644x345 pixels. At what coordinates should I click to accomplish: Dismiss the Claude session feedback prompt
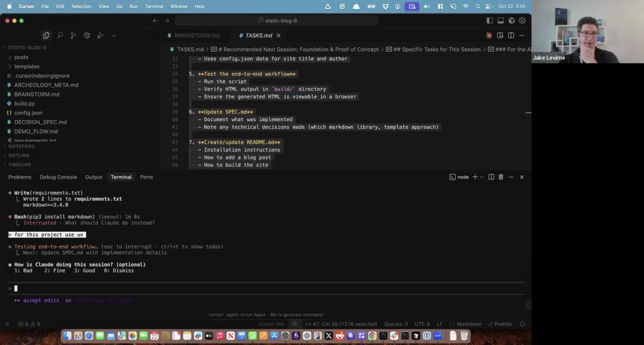119,270
